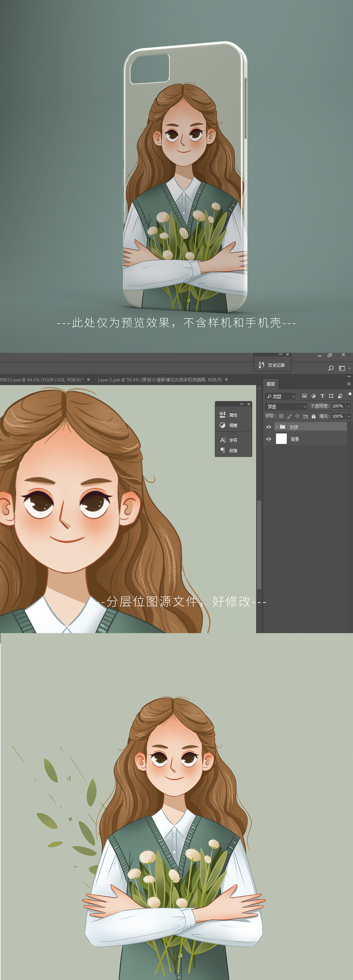Click the Character panel A icon
Screen dimensions: 353x980
coord(222,440)
